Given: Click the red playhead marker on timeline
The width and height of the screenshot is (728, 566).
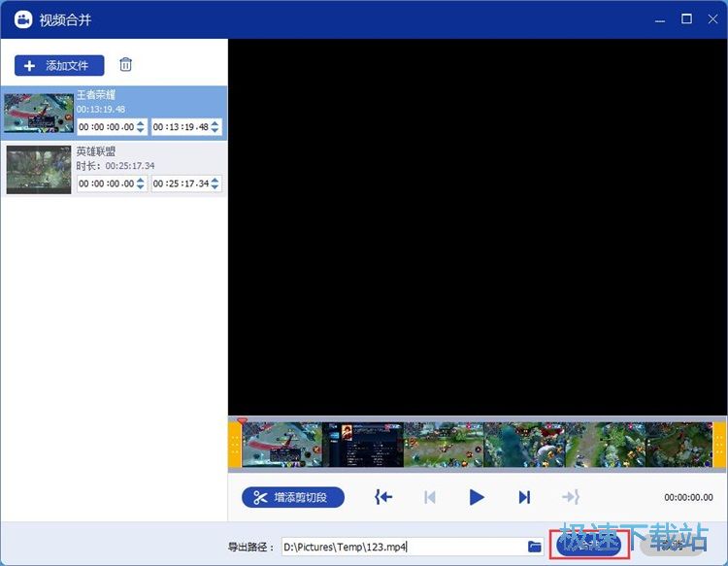Looking at the screenshot, I should coord(243,421).
